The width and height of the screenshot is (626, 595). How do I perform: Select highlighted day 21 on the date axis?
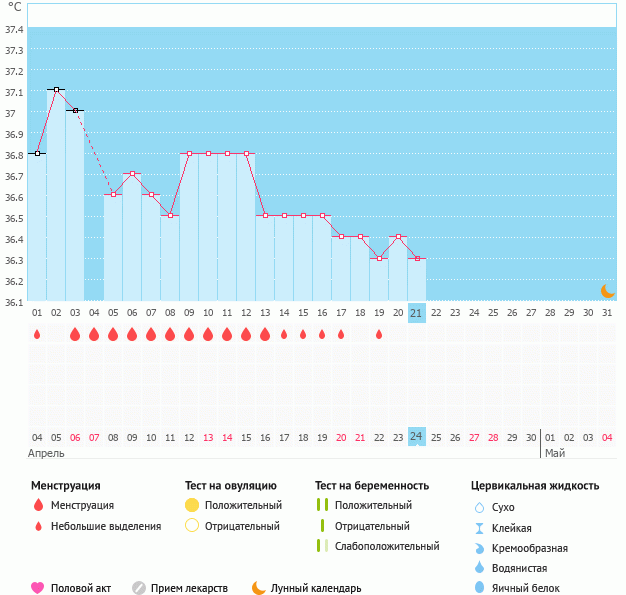click(x=417, y=313)
